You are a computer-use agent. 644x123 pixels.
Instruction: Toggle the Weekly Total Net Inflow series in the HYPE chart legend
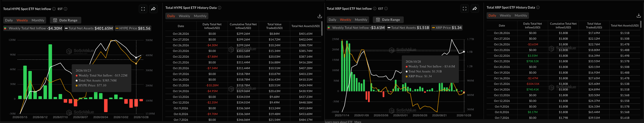click(33, 28)
